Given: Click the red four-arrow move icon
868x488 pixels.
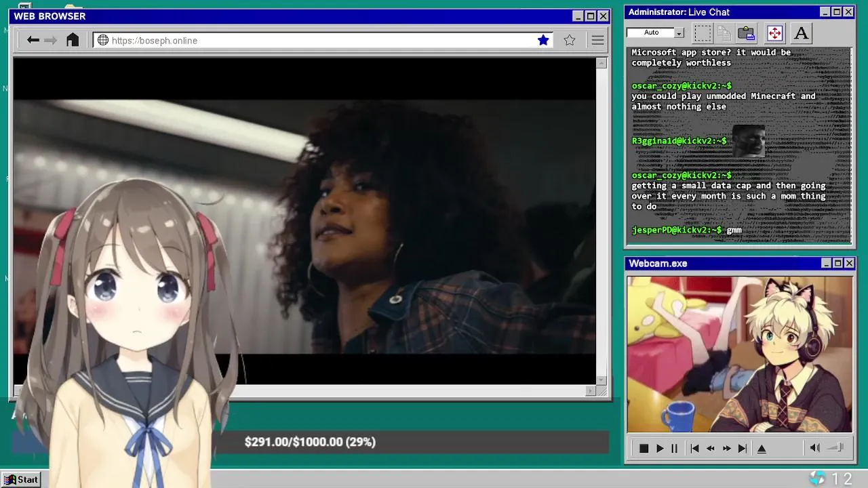Looking at the screenshot, I should [774, 33].
